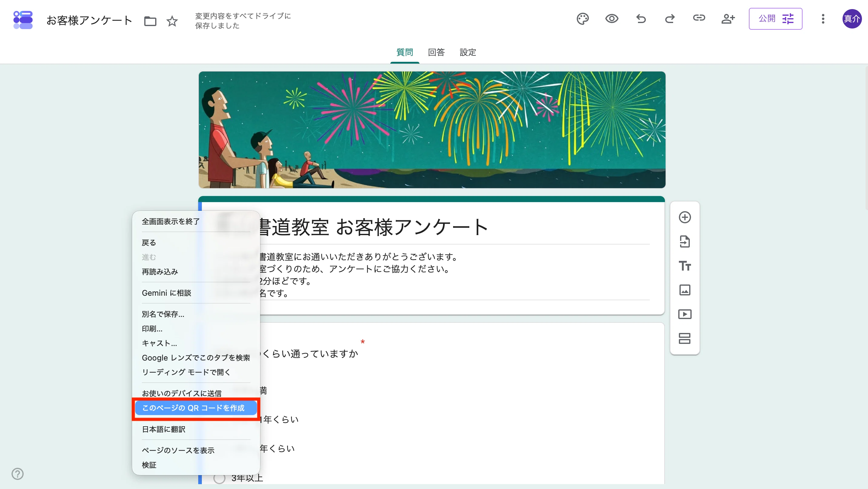Click the import questions icon
This screenshot has height=489, width=868.
point(685,241)
